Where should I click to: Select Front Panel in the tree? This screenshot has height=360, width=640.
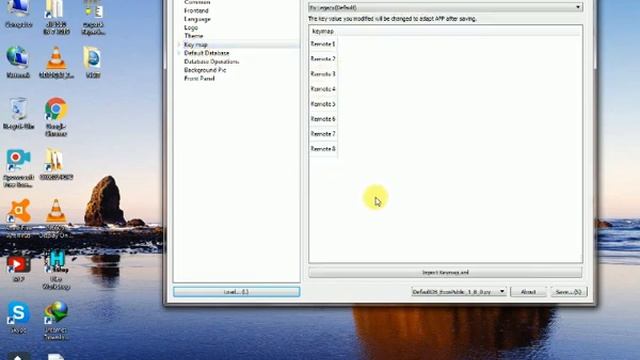199,78
